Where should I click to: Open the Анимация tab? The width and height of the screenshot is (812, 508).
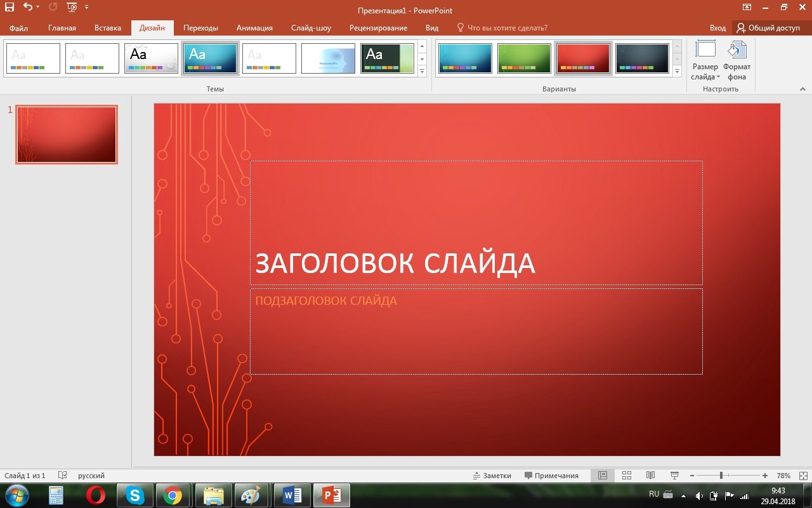tap(254, 28)
